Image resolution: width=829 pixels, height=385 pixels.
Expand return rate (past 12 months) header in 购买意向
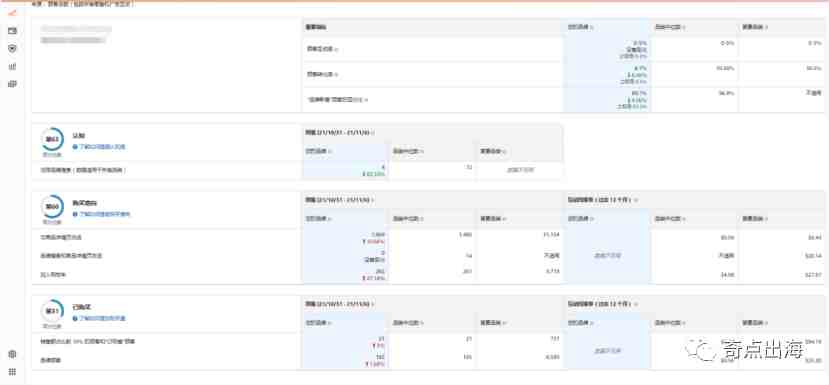click(x=603, y=200)
